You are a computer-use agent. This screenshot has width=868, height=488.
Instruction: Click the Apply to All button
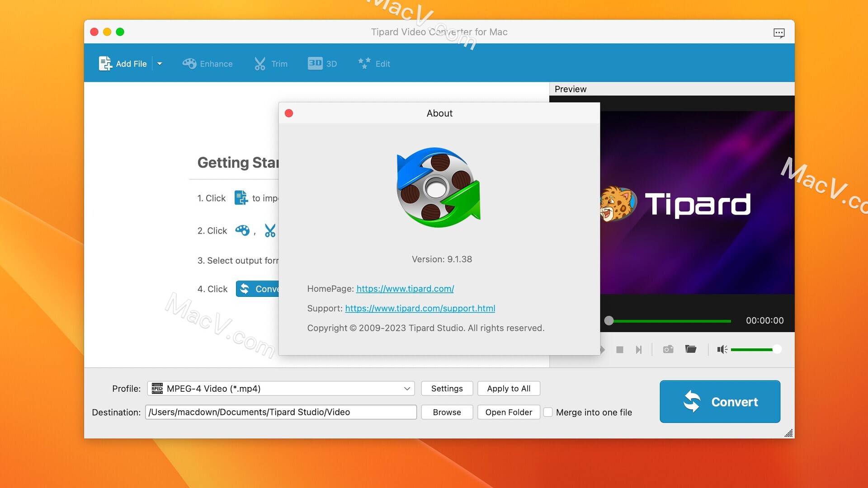(x=509, y=389)
